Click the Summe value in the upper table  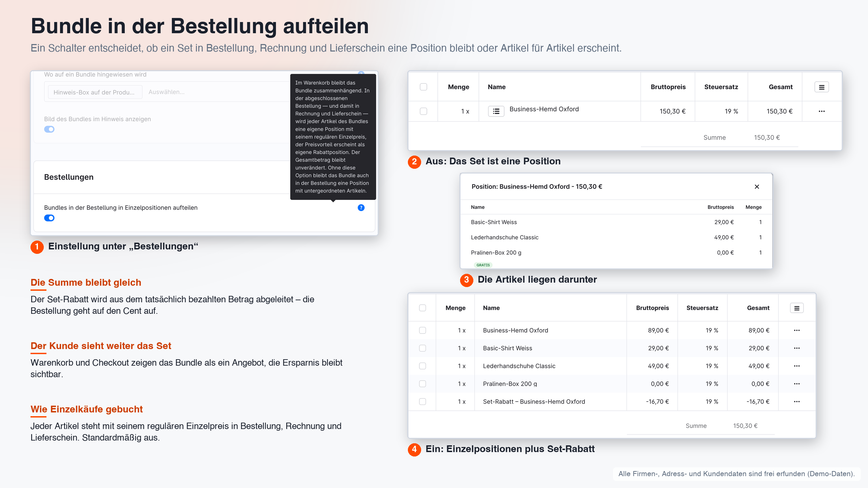(x=767, y=137)
